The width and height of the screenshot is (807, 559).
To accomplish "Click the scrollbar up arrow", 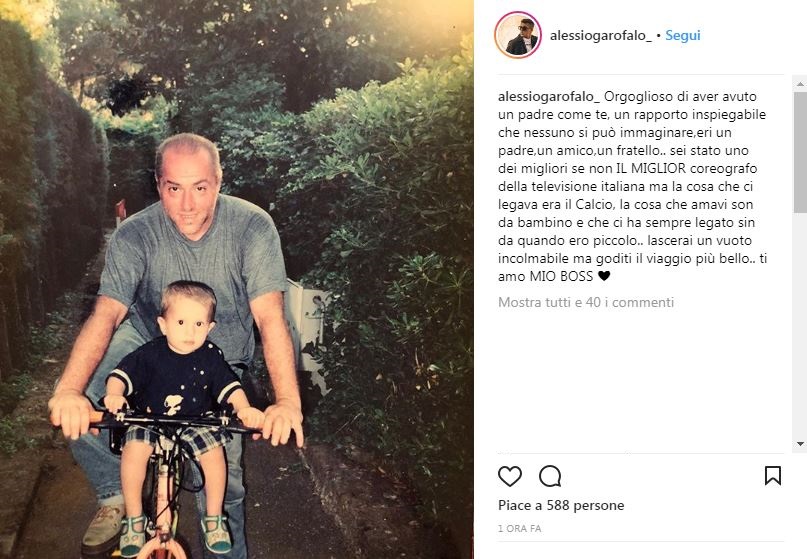I will [x=800, y=83].
